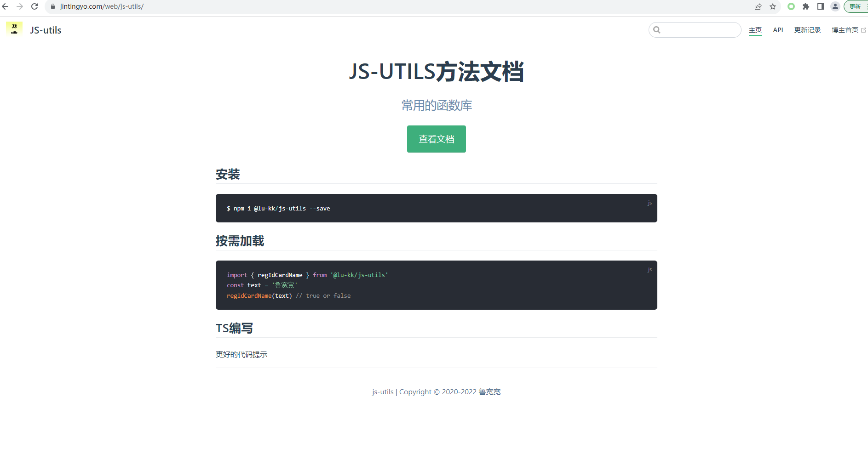Click the regIdCardName(text) code line
This screenshot has height=454, width=868.
288,296
